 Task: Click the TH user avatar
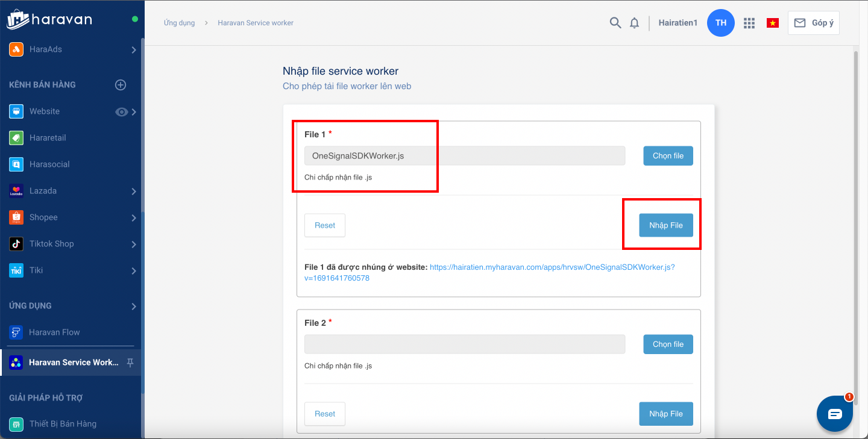[720, 23]
